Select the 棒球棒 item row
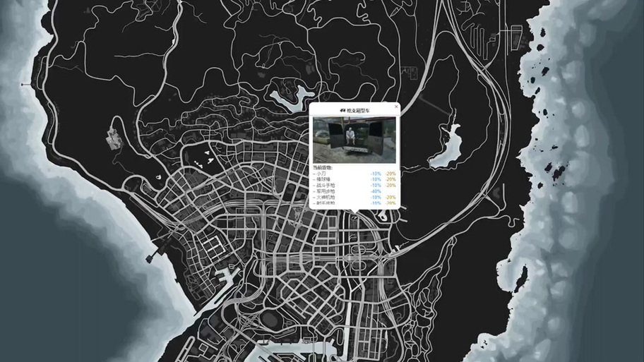 pyautogui.click(x=354, y=179)
